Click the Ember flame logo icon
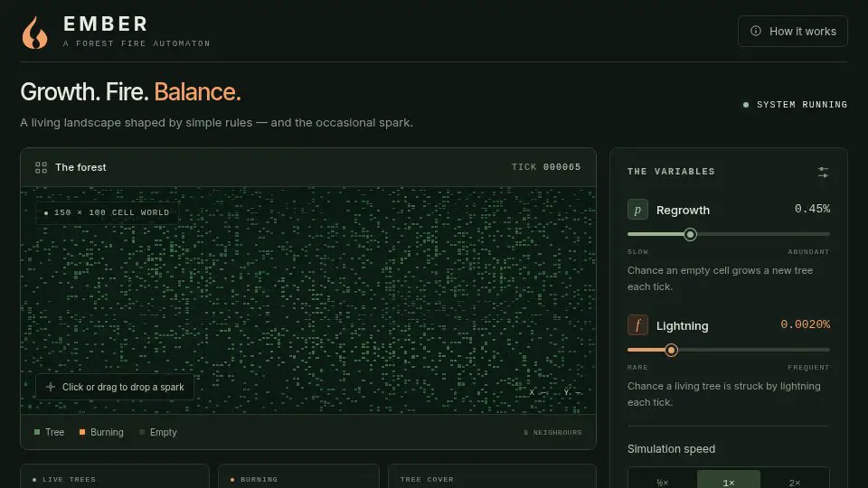This screenshot has width=868, height=488. (35, 33)
